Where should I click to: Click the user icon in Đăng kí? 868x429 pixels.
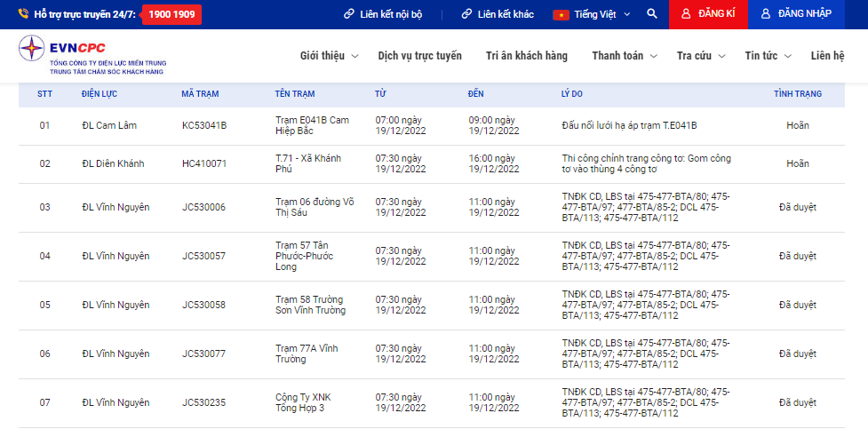click(x=685, y=14)
